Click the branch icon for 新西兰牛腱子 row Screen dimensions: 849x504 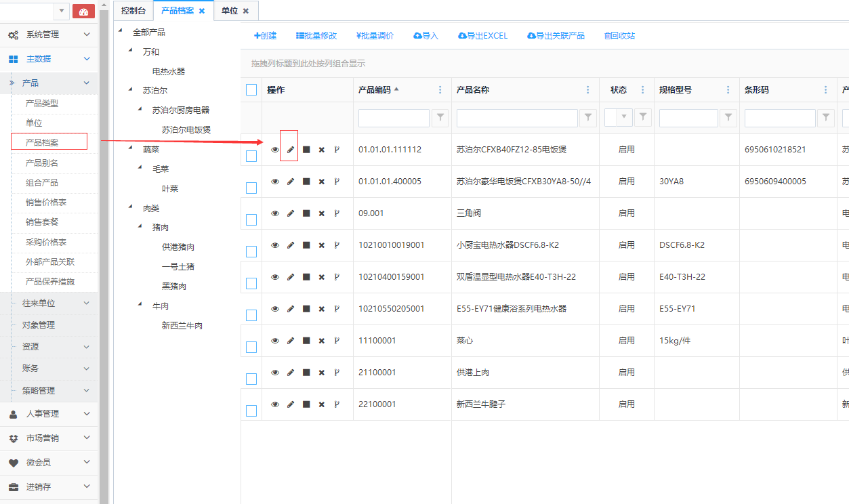(x=337, y=404)
